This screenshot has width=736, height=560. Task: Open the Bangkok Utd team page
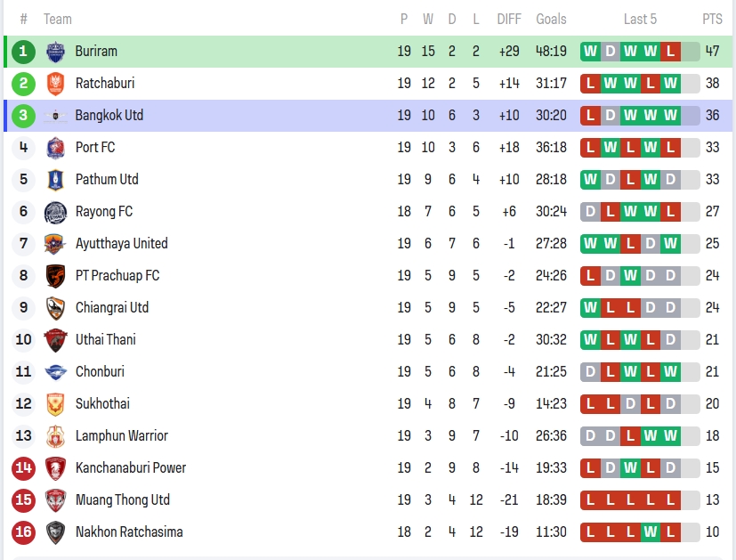pyautogui.click(x=109, y=116)
